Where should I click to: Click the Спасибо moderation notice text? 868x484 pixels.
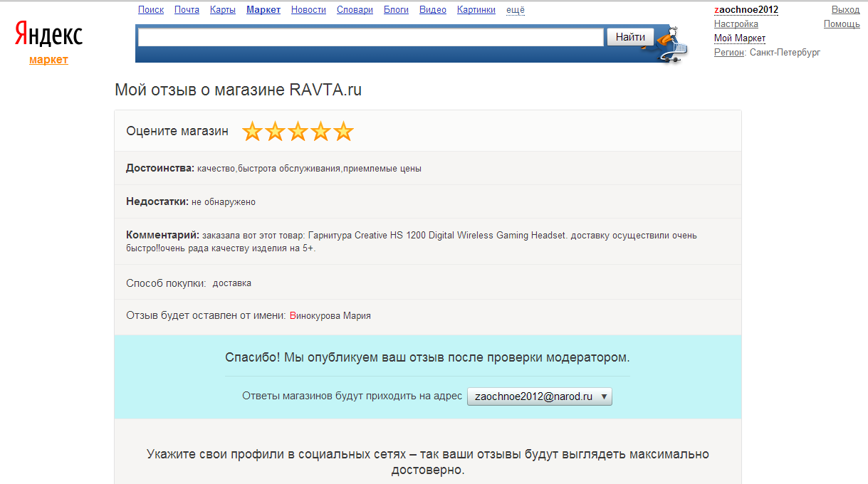[427, 357]
